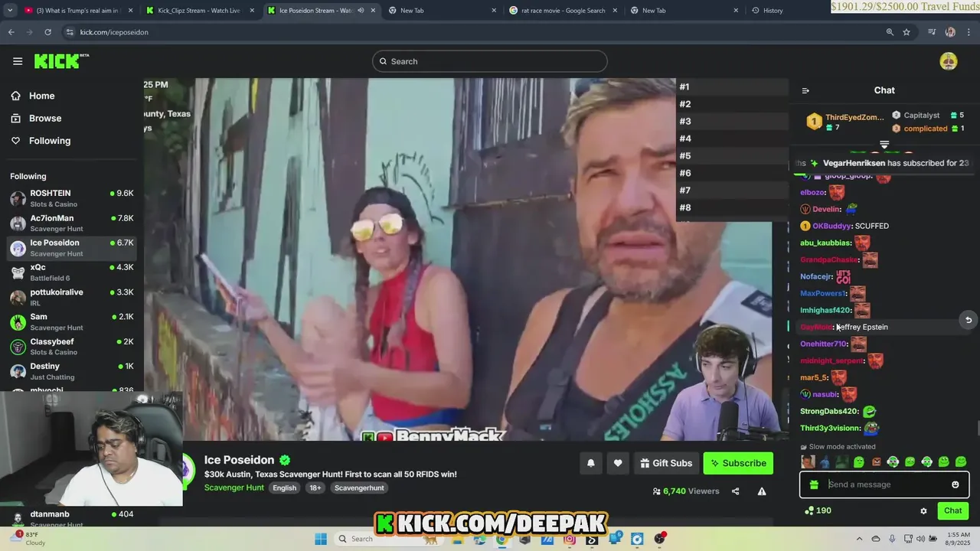Click the English language tag

click(284, 487)
